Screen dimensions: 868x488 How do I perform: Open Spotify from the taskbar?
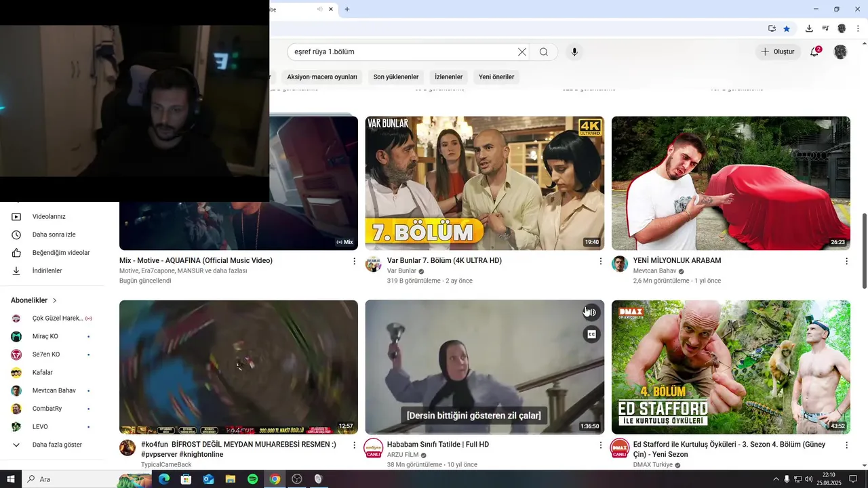pyautogui.click(x=252, y=479)
